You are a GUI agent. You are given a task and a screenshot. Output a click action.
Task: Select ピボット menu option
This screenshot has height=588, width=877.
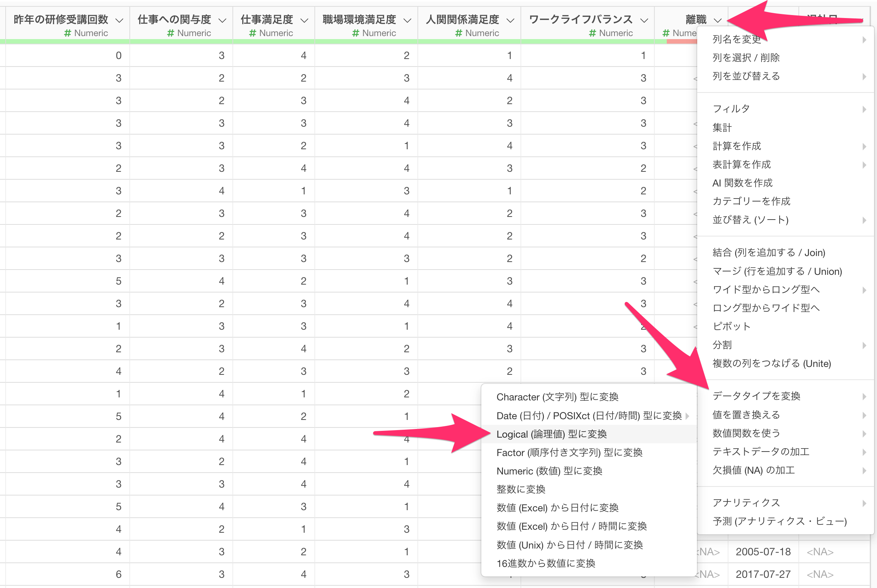click(731, 326)
